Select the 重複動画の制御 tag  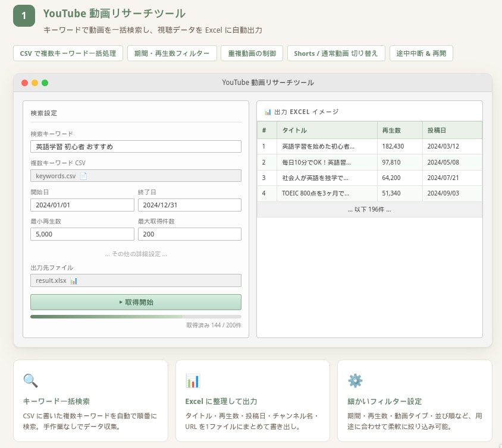252,53
